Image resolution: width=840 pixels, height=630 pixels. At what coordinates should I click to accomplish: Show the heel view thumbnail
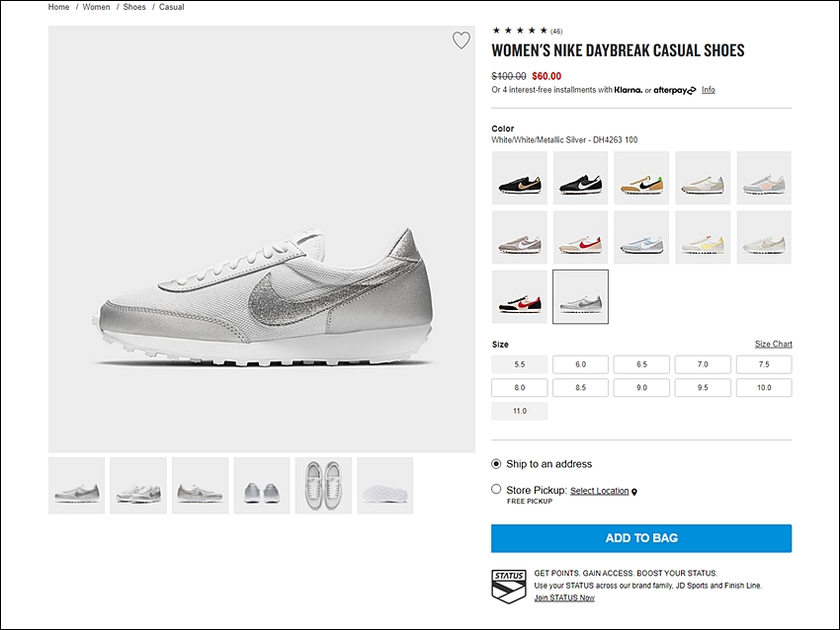coord(262,486)
